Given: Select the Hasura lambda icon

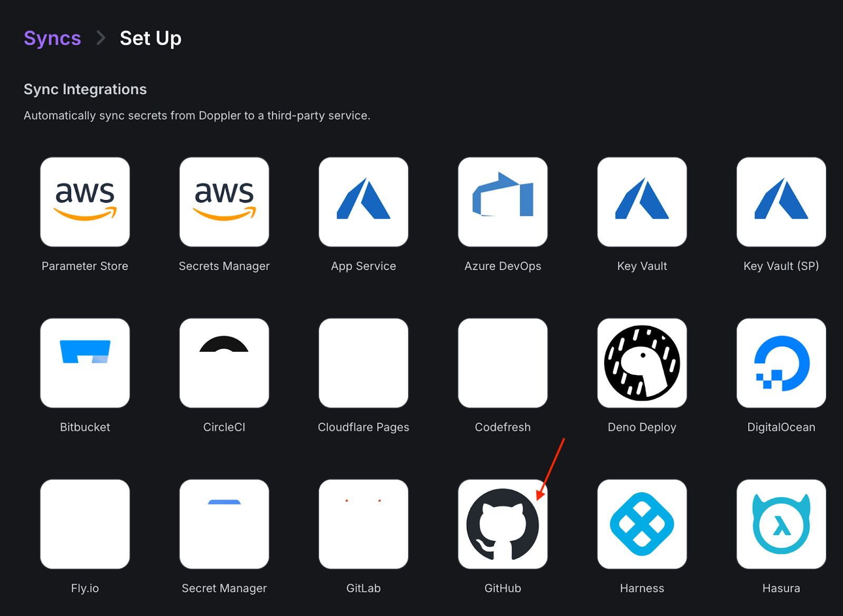Looking at the screenshot, I should click(x=781, y=524).
